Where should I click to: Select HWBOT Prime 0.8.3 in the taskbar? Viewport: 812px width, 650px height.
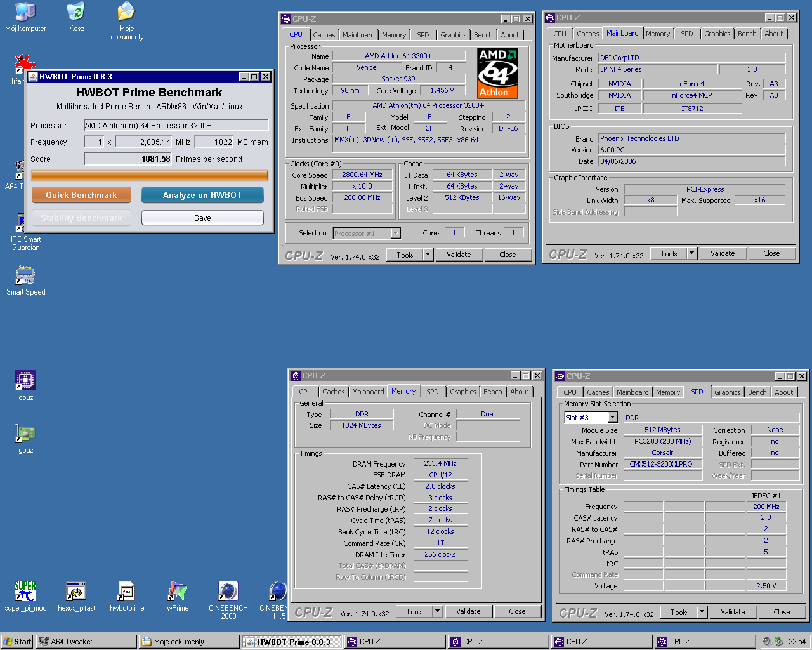point(292,642)
